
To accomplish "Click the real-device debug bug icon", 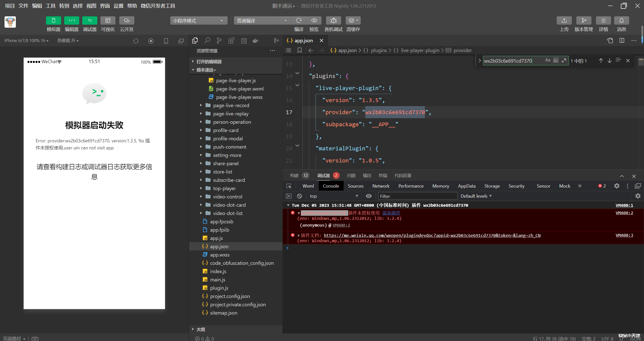I will tap(333, 21).
